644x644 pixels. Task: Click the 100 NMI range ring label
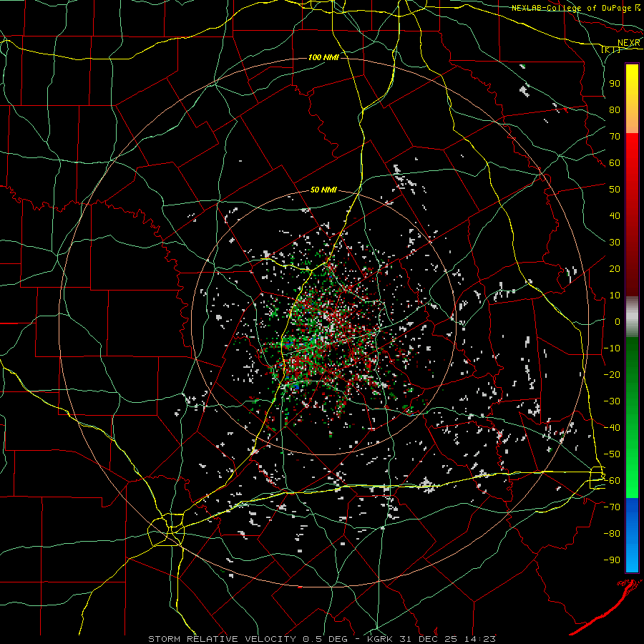tap(323, 57)
